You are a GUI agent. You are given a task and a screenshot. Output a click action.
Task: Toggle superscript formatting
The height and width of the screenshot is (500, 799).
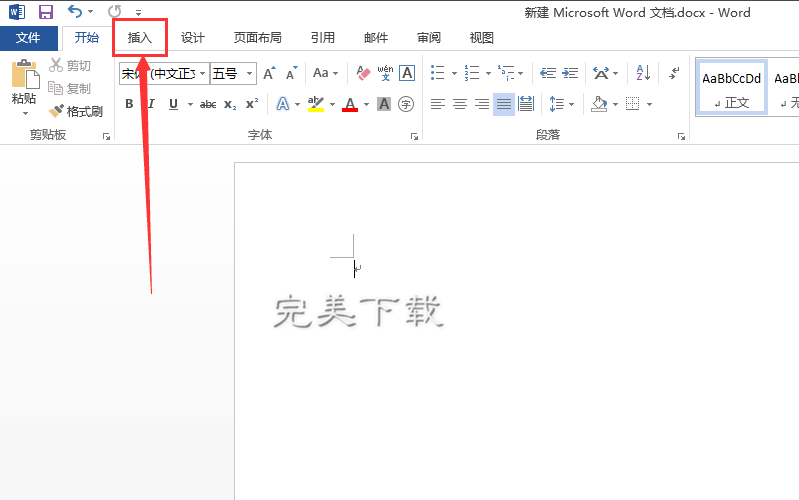(252, 104)
